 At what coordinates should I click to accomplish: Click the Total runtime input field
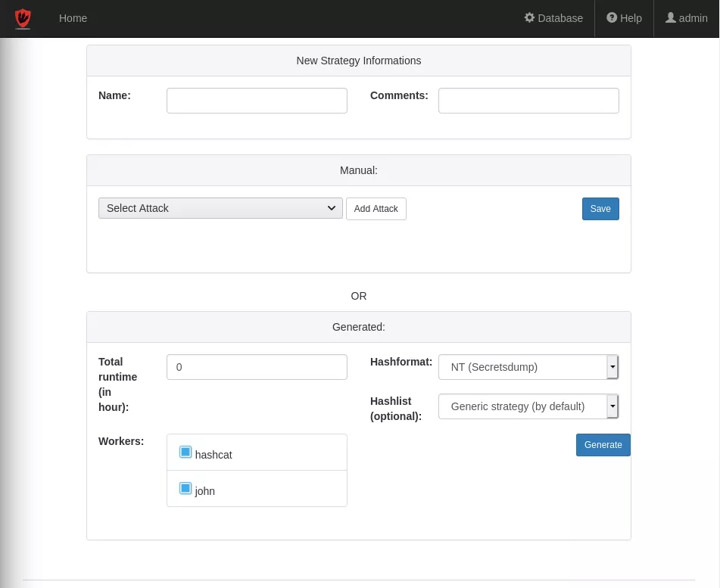click(x=257, y=367)
